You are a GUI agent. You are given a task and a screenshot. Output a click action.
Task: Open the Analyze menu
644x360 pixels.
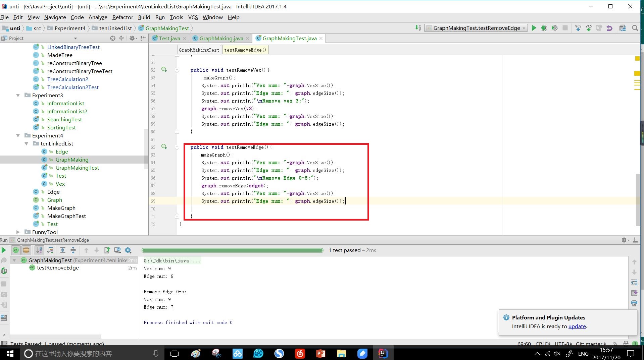98,17
